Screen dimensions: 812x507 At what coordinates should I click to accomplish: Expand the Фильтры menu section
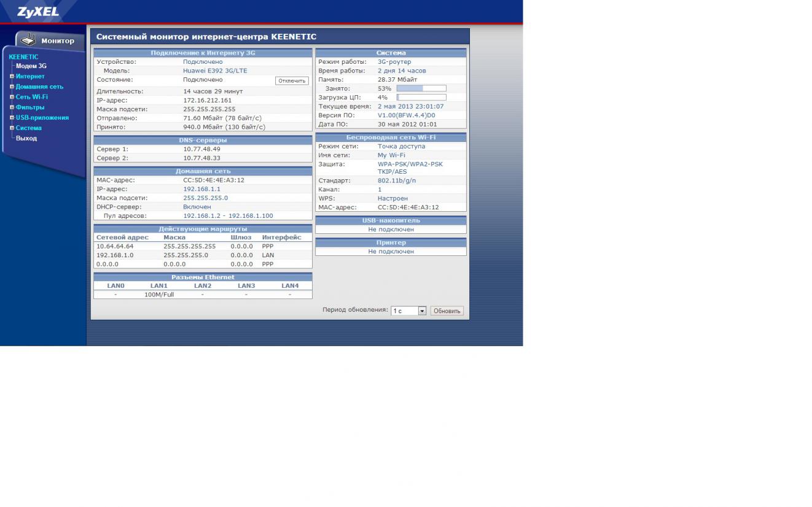(x=12, y=107)
